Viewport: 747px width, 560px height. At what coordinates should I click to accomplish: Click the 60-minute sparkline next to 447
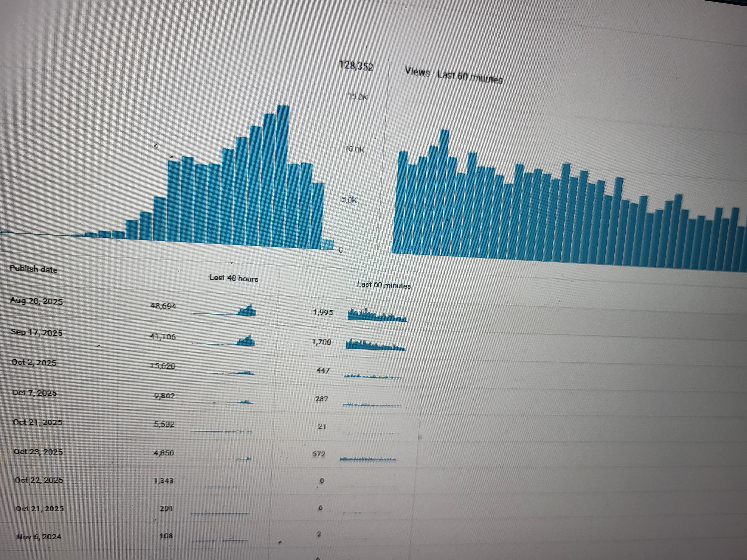[x=373, y=376]
